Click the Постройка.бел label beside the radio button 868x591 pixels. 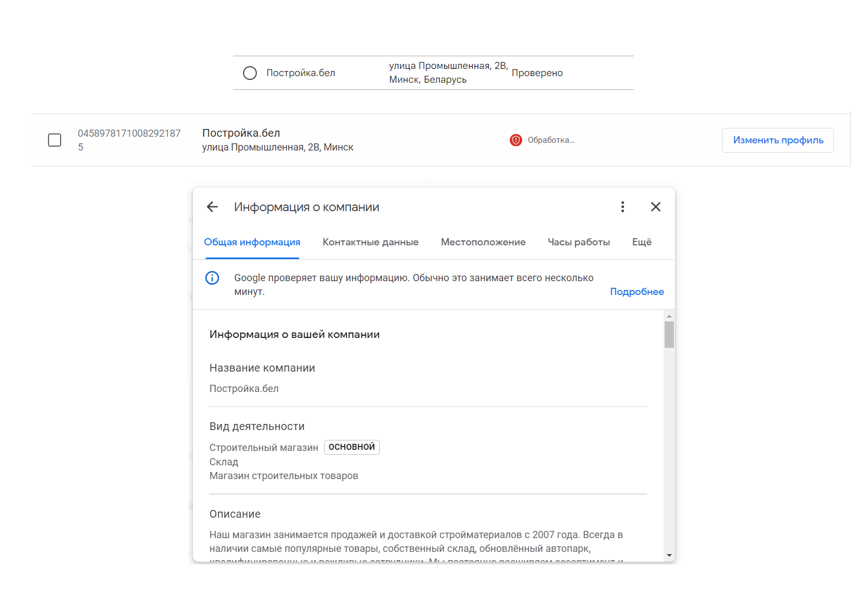(x=301, y=73)
